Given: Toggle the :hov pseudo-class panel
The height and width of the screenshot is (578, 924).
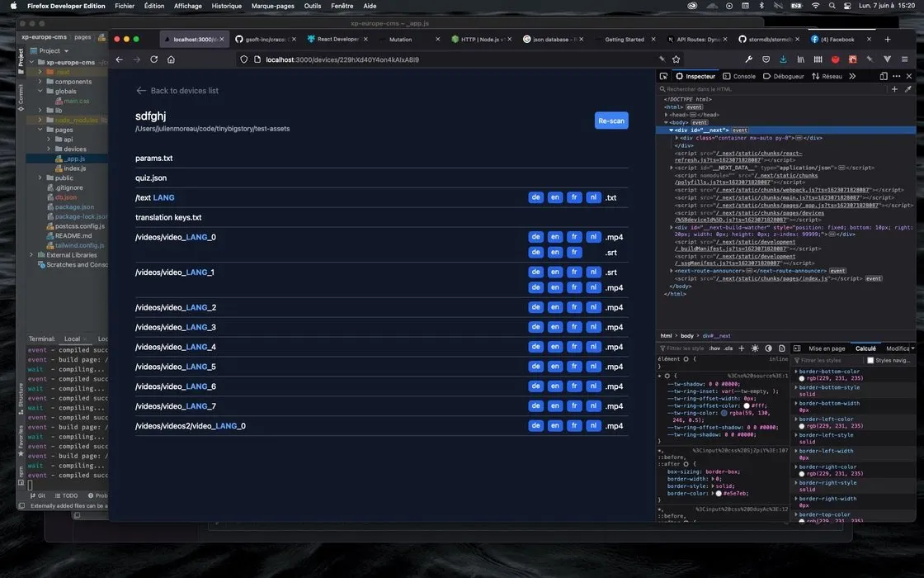Looking at the screenshot, I should click(x=714, y=348).
